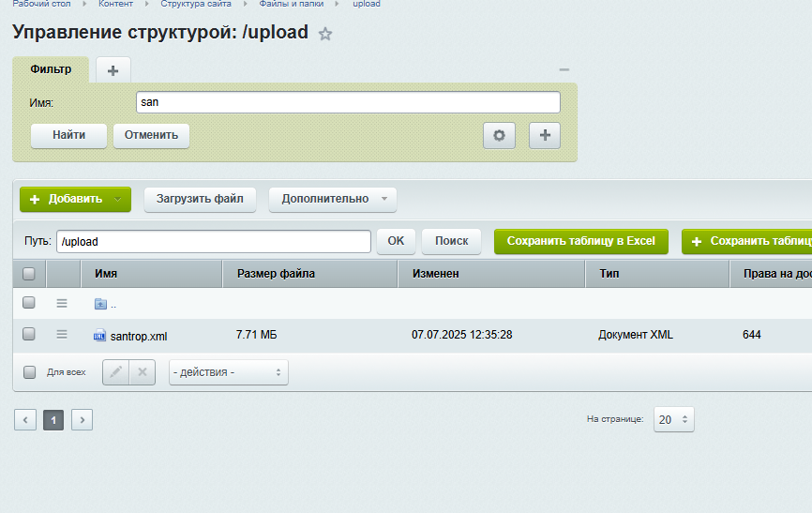Sort by Тип column header
The height and width of the screenshot is (513, 812).
pos(657,274)
